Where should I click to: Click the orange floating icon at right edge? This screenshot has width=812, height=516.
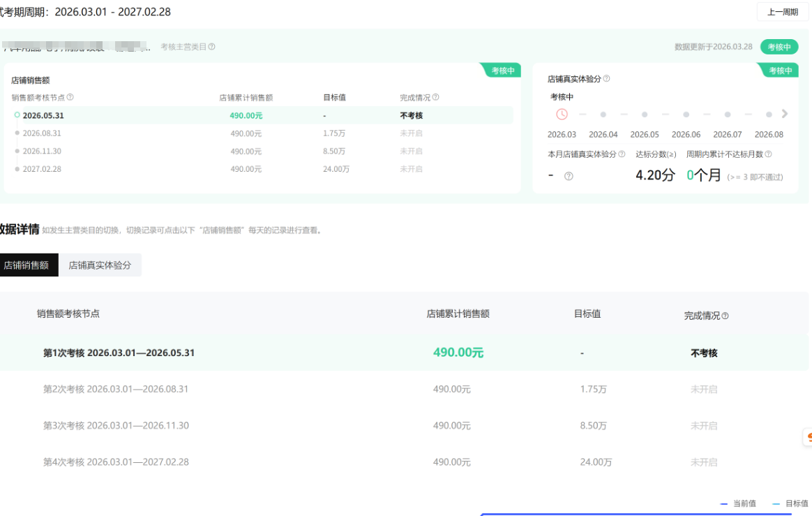pyautogui.click(x=807, y=437)
